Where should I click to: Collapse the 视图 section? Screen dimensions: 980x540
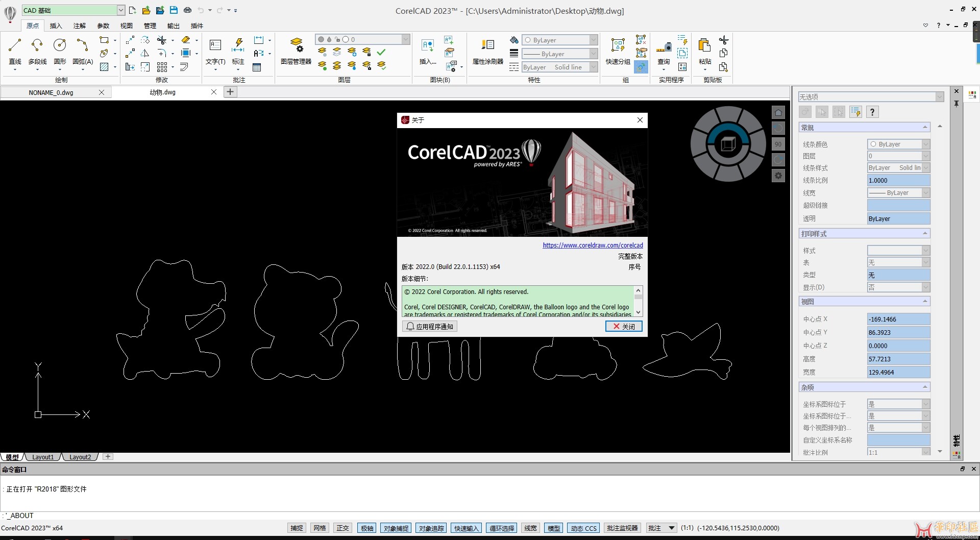click(x=925, y=301)
